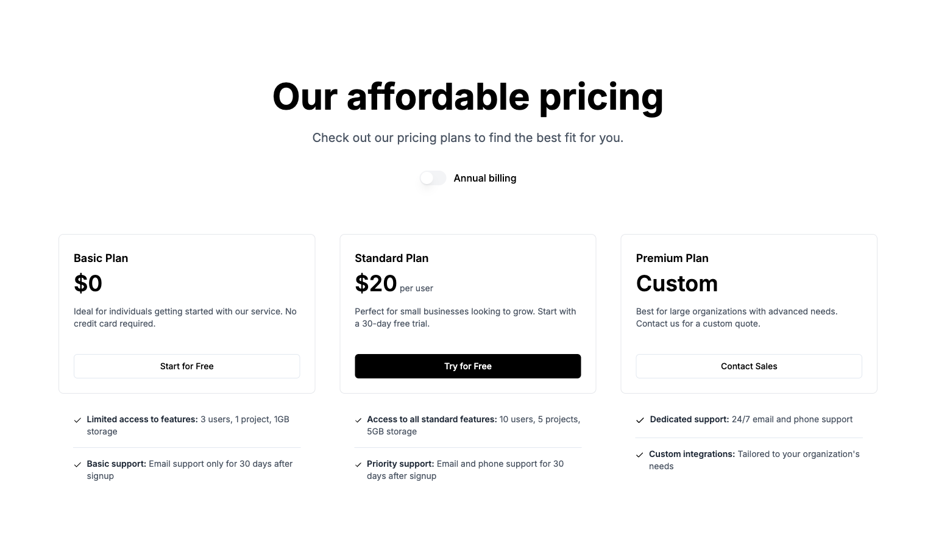Image resolution: width=936 pixels, height=560 pixels.
Task: Click checkmark beside Priority support
Action: 358,464
